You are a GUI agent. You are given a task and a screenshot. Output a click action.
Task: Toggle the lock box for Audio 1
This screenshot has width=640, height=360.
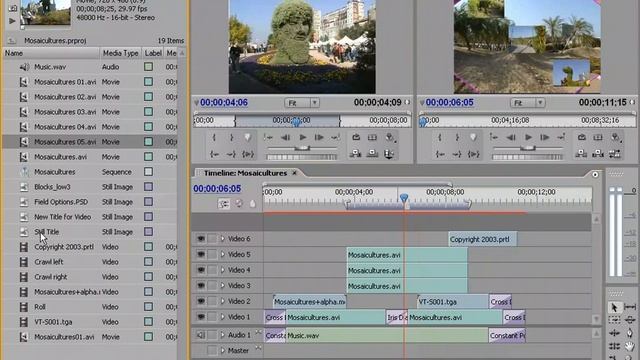coord(212,335)
